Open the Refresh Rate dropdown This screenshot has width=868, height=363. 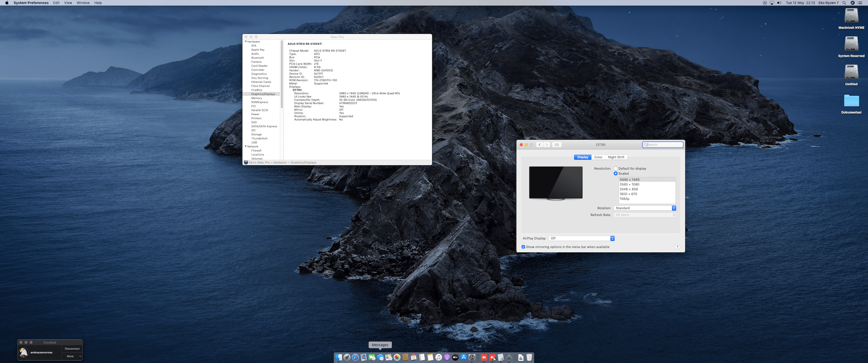(x=645, y=215)
